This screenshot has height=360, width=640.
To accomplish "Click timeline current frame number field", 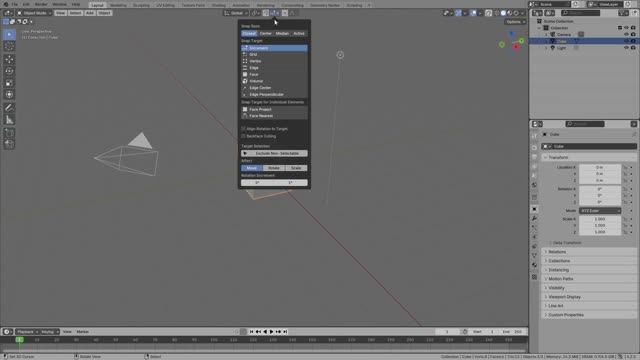I will [x=447, y=332].
